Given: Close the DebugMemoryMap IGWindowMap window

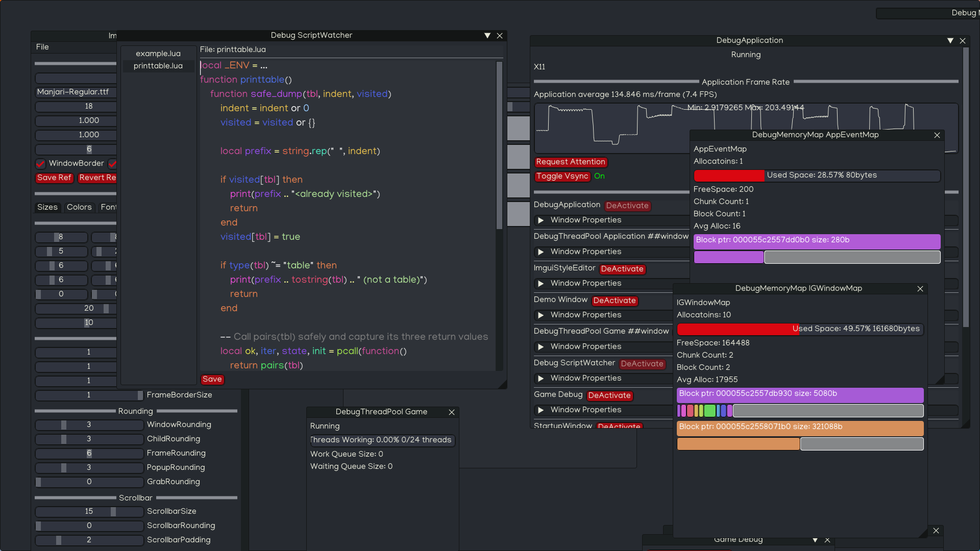Looking at the screenshot, I should [920, 289].
